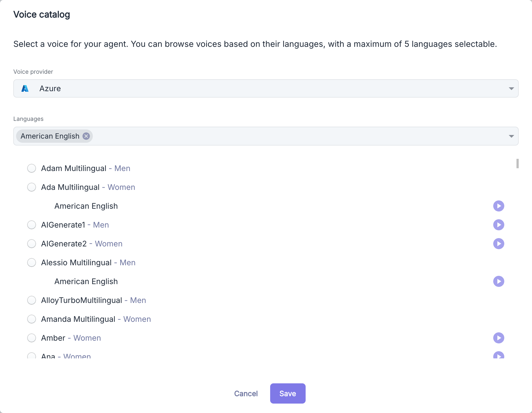Click the voice list scrollbar thumb
The height and width of the screenshot is (413, 532).
pos(517,164)
